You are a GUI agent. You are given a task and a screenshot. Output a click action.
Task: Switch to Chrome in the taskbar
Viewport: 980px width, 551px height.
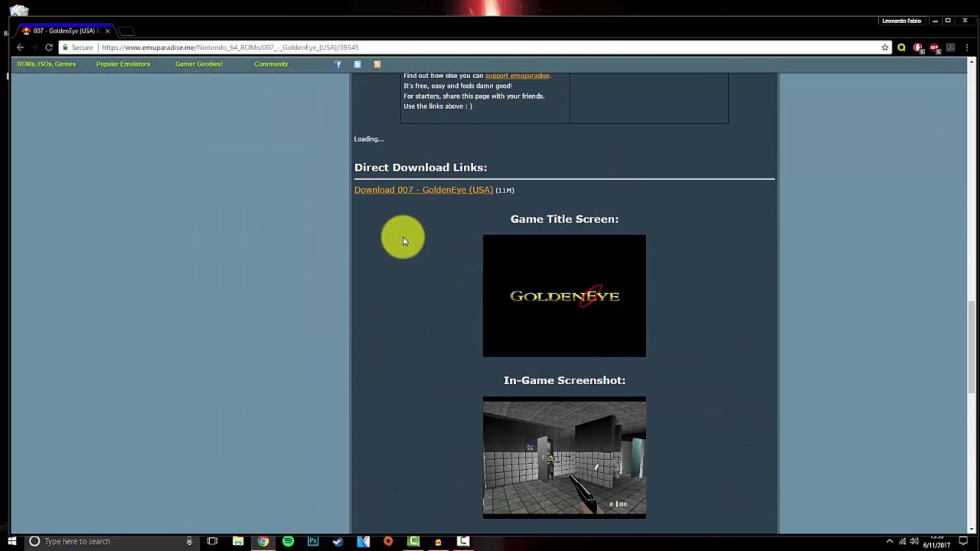263,541
